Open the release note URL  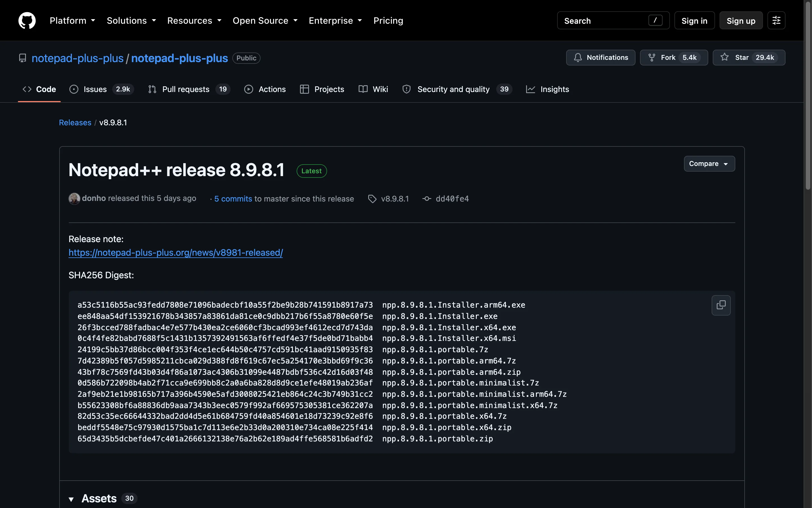point(175,252)
